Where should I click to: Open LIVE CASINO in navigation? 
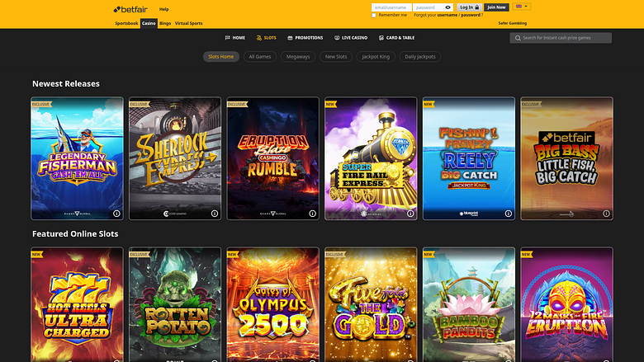(354, 38)
